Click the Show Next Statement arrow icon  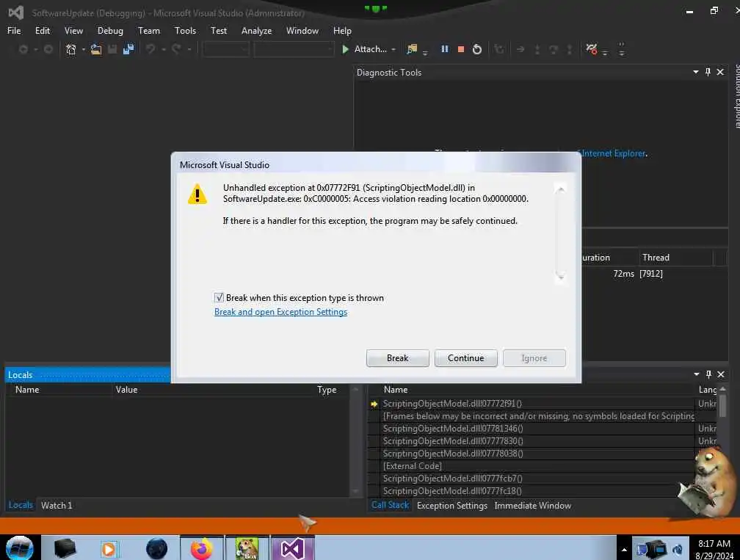(x=520, y=49)
